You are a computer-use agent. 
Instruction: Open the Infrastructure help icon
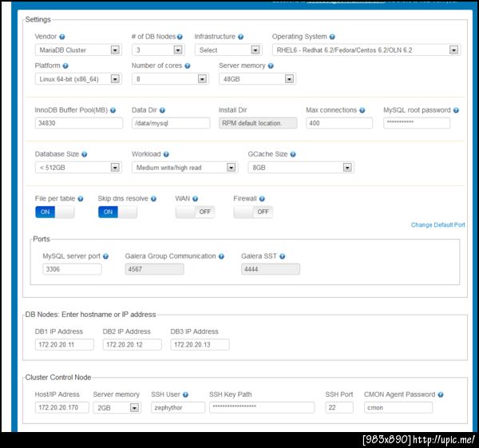pyautogui.click(x=241, y=37)
